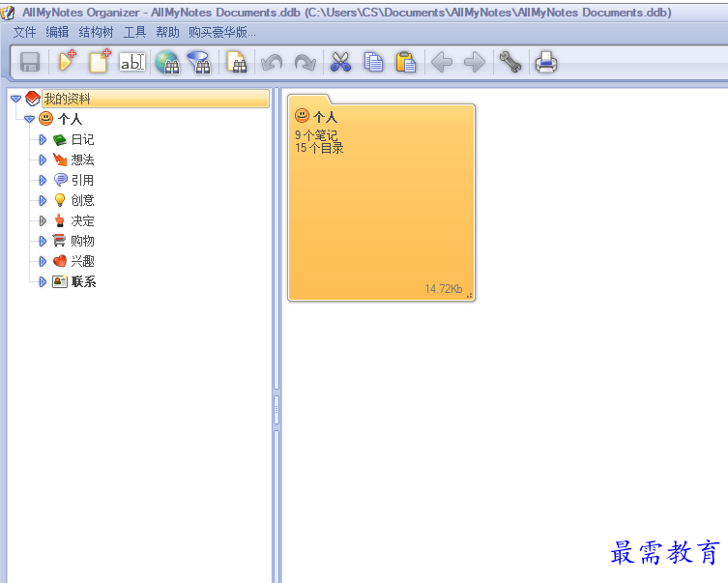The height and width of the screenshot is (583, 728).
Task: Click the Save floppy disk icon
Action: coord(30,62)
